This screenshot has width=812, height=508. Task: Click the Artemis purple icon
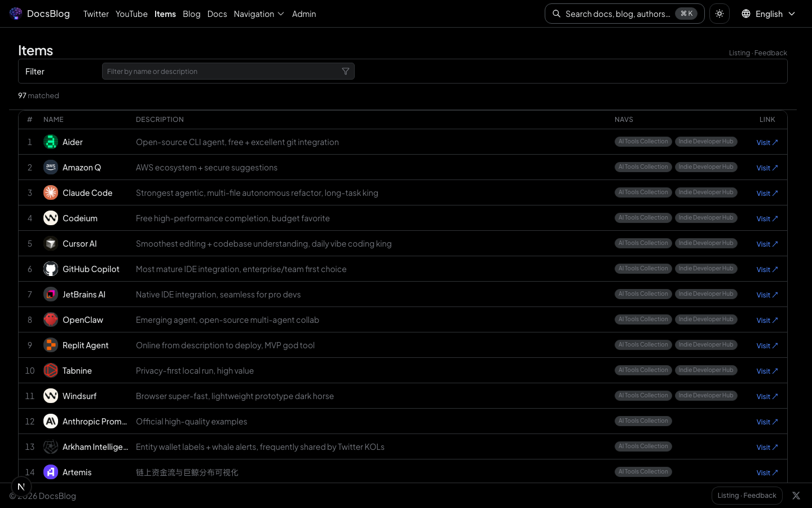[51, 472]
